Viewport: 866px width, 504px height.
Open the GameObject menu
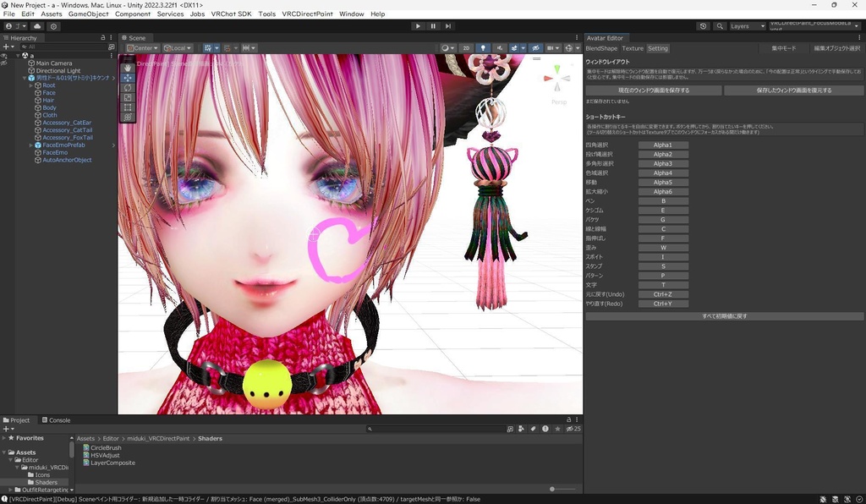88,14
